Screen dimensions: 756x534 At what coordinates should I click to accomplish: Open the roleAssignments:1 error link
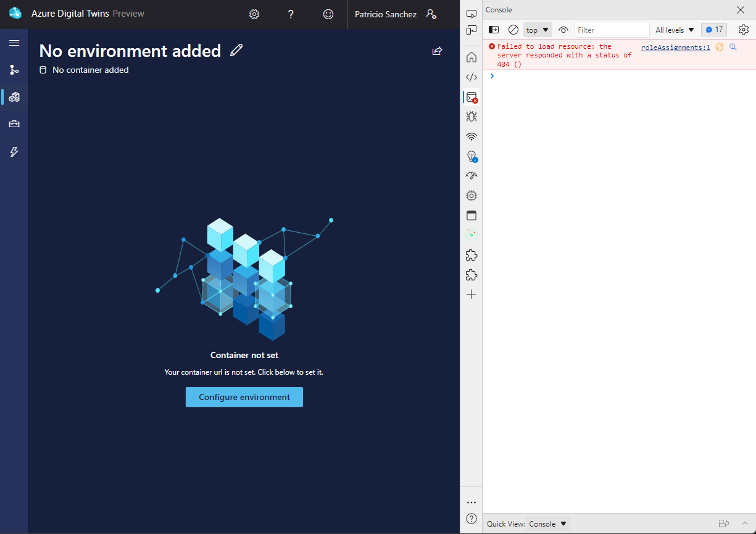pos(675,47)
